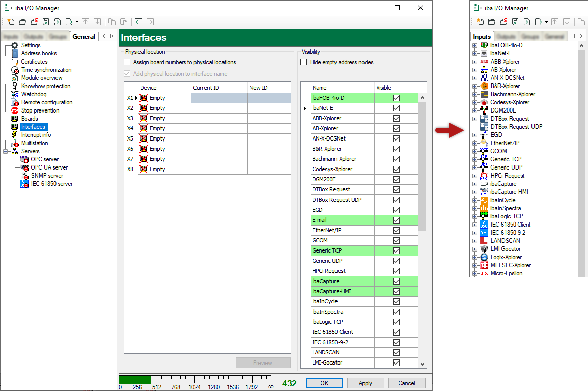Click the forward arrow icon in main toolbar
This screenshot has height=391, width=588.
pos(150,22)
